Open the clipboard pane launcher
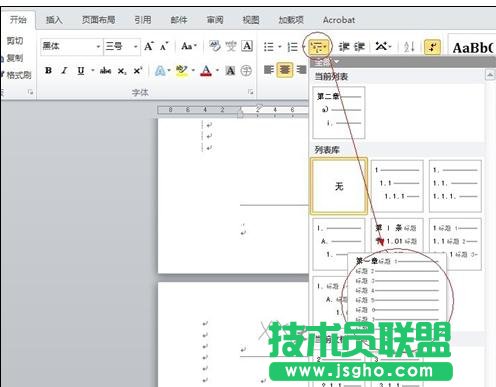 click(x=31, y=92)
